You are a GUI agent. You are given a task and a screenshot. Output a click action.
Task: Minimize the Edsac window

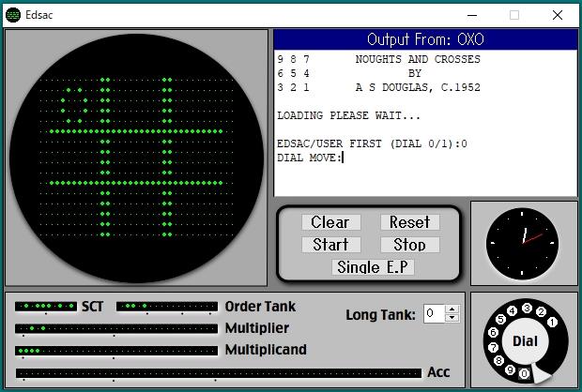click(472, 15)
